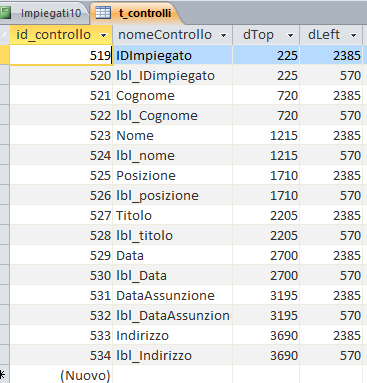Screen dimensions: 367x383
Task: Click the dLeft value 2385 in row 533
Action: pyautogui.click(x=331, y=335)
